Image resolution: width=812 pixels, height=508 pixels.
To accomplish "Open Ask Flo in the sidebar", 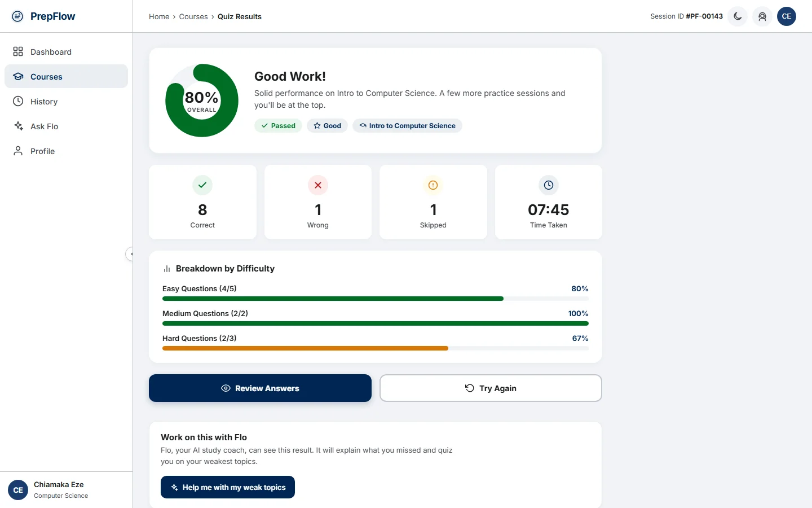I will [x=66, y=126].
